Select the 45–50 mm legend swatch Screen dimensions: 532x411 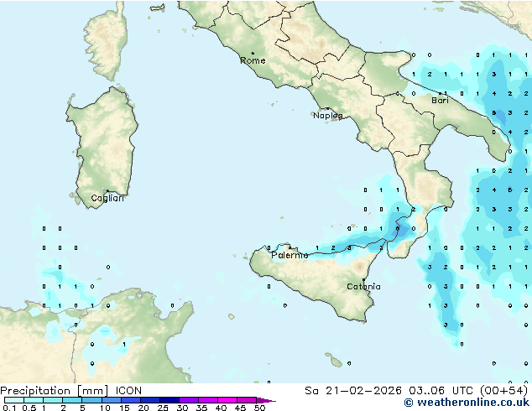point(247,400)
